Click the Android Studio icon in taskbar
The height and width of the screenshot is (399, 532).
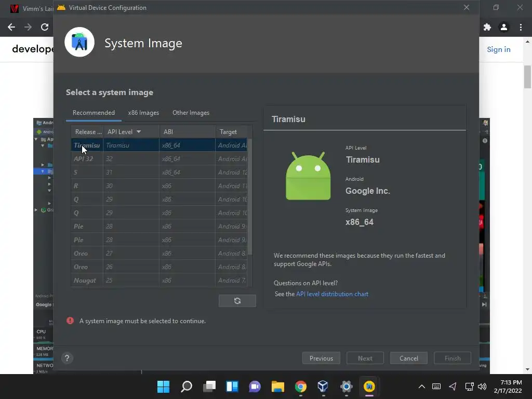click(369, 387)
